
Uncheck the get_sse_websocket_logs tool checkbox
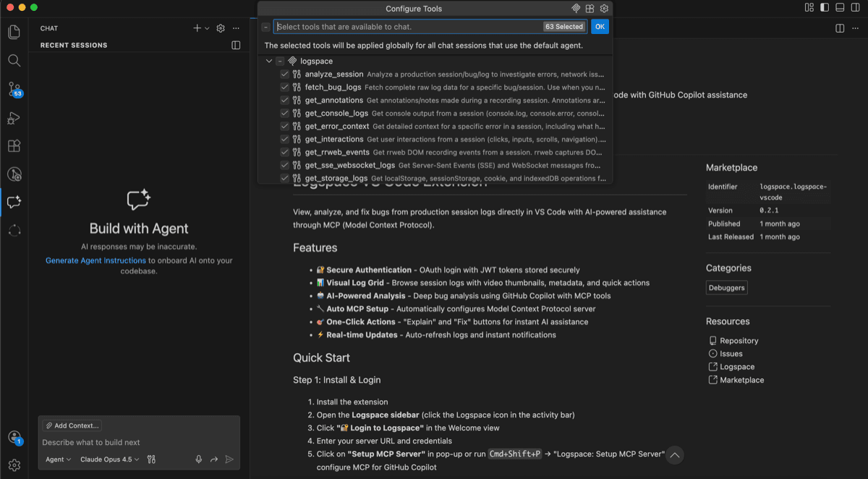[x=285, y=165]
